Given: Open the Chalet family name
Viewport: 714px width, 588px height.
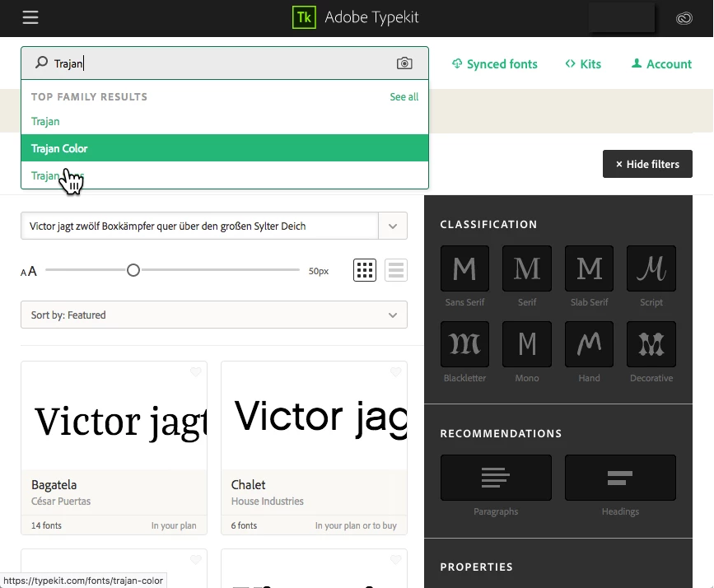Looking at the screenshot, I should point(248,484).
